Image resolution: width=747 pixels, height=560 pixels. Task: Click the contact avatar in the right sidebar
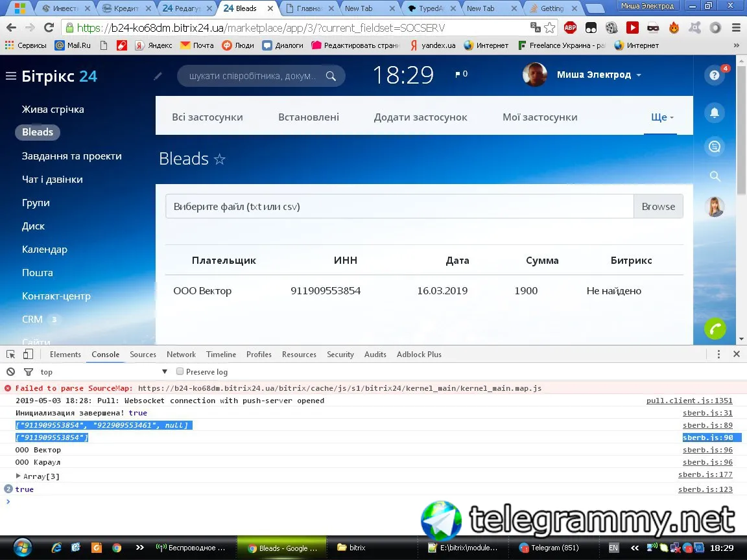(x=715, y=207)
